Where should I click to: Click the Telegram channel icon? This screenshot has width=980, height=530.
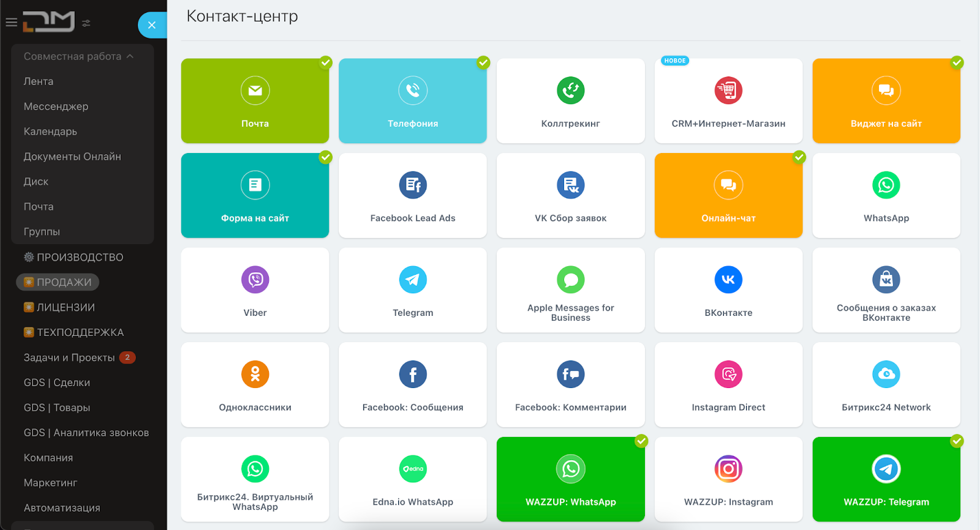coord(413,280)
